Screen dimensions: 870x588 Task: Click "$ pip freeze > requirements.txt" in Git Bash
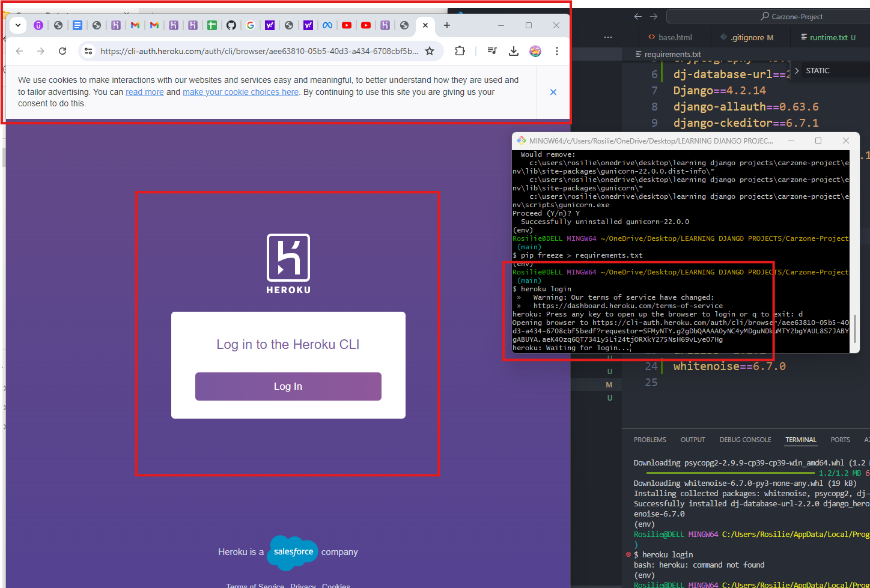(x=577, y=255)
